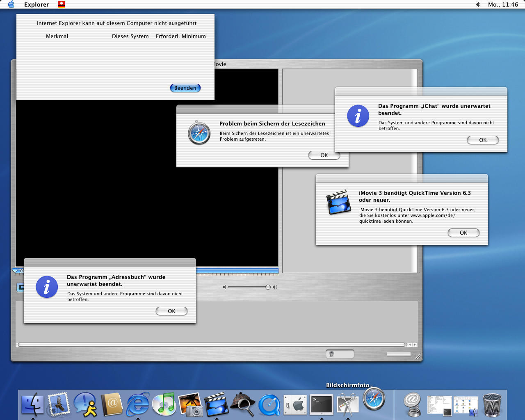Viewport: 525px width, 420px height.
Task: Open the @ web link spring in dock
Action: point(413,404)
